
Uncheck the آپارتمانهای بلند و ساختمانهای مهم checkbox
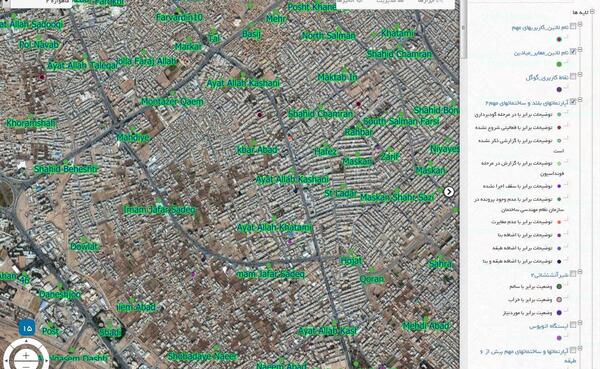(x=573, y=101)
